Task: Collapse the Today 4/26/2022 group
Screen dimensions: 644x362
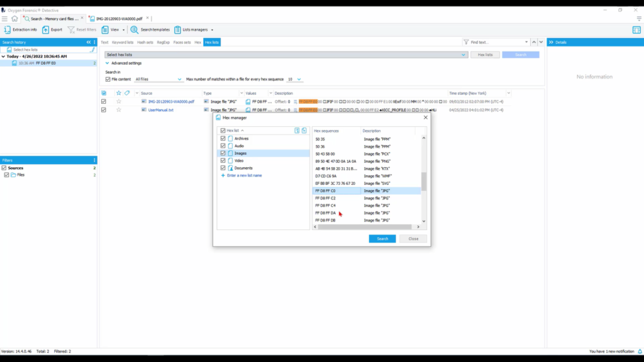Action: (x=3, y=56)
